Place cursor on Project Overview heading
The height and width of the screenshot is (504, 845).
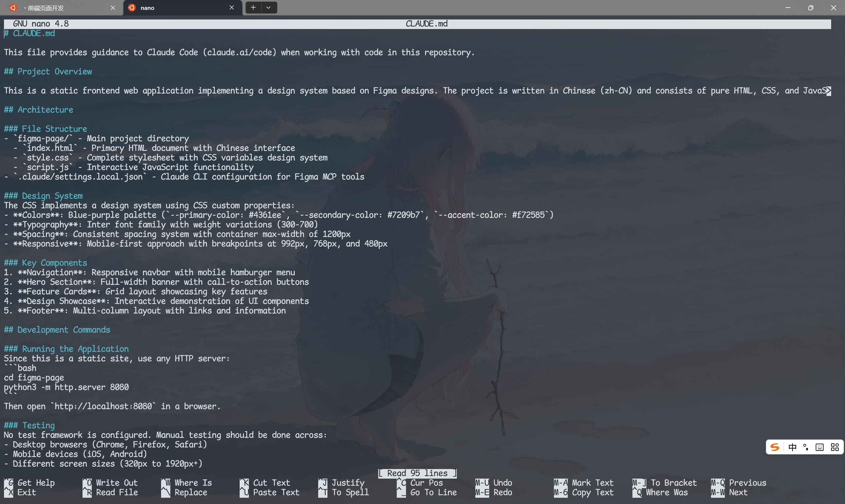pyautogui.click(x=54, y=71)
